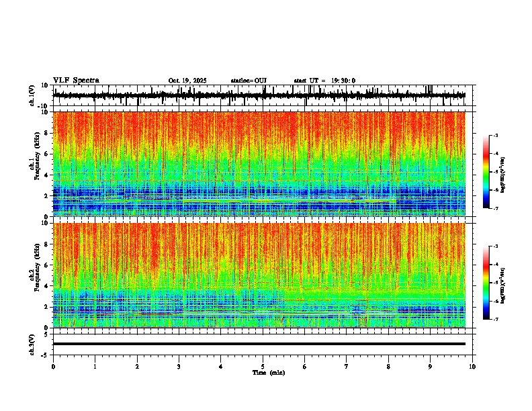Click the "Time (min)" x-axis label
The height and width of the screenshot is (411, 532).
point(269,373)
